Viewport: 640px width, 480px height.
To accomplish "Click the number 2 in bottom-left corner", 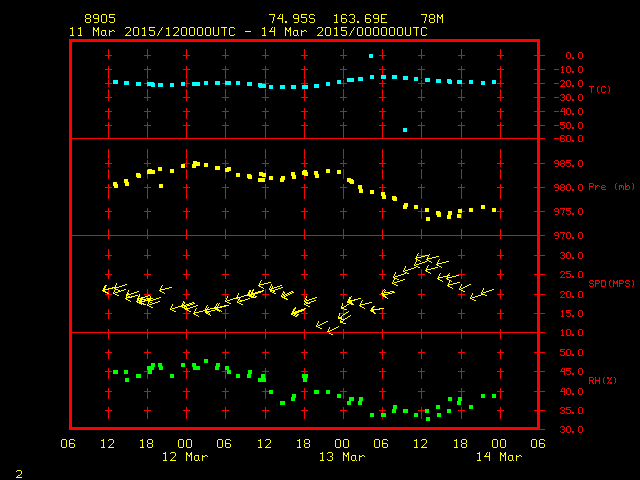I will pos(18,471).
